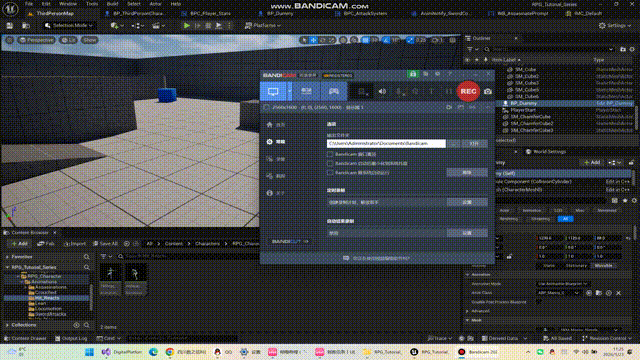The width and height of the screenshot is (640, 360).
Task: Click the auto-complete recording Settings button
Action: click(x=467, y=233)
